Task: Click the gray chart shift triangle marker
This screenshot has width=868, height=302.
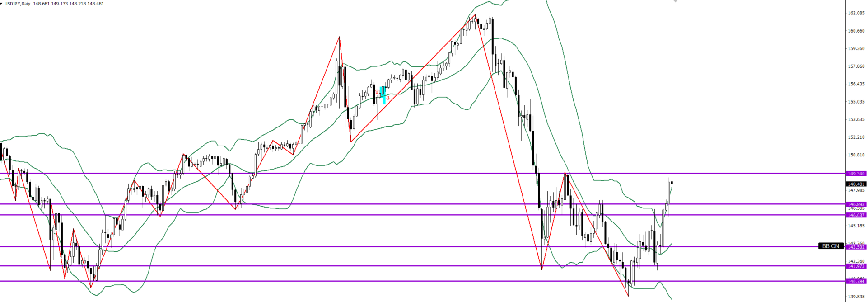Action: [675, 1]
